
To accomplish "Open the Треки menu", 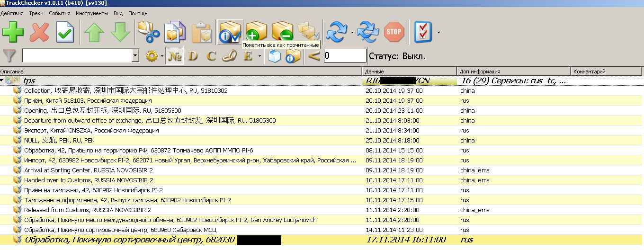I will [36, 13].
